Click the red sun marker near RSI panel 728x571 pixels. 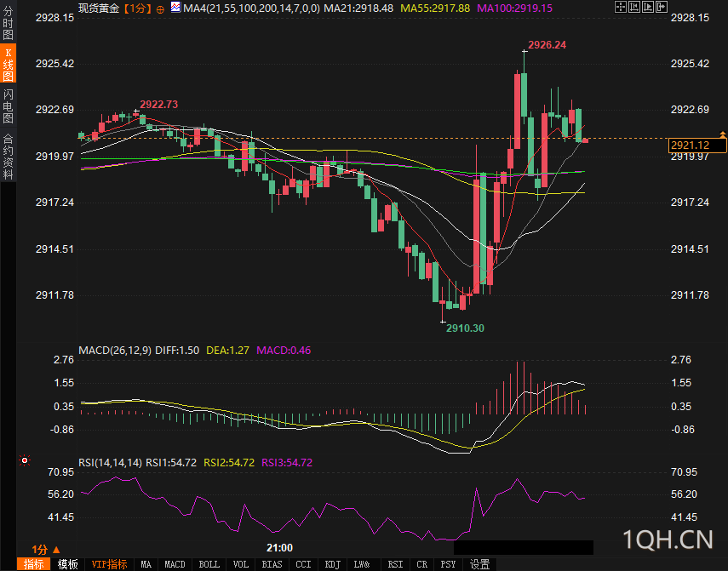point(25,460)
